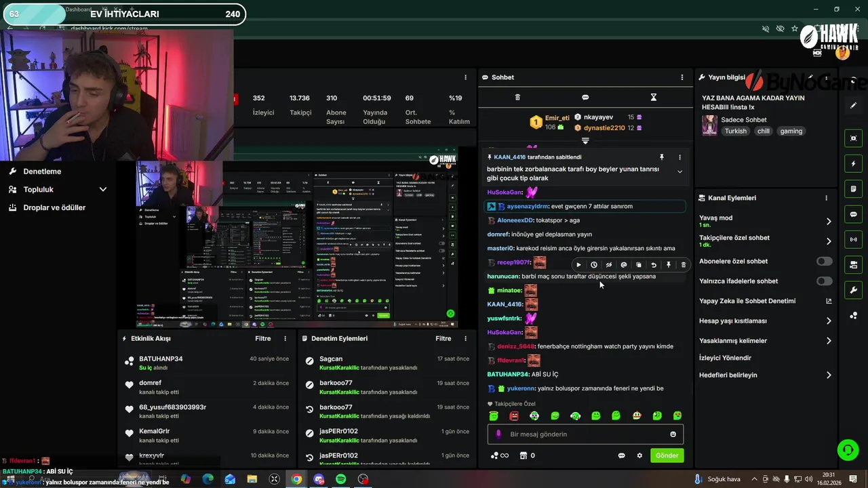Click the hourglass icon under Sohbet header
The height and width of the screenshot is (488, 868).
pos(653,98)
